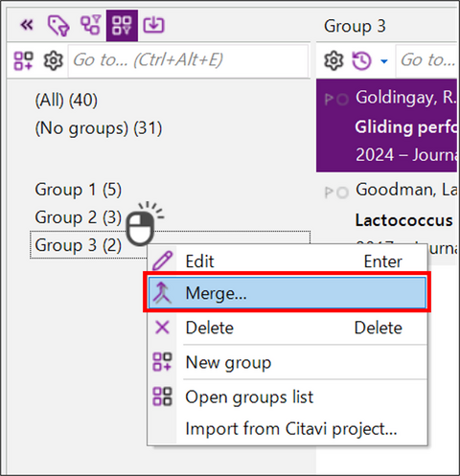Select Group 1 (5) in list
Viewport: 460px width, 476px height.
click(x=79, y=190)
